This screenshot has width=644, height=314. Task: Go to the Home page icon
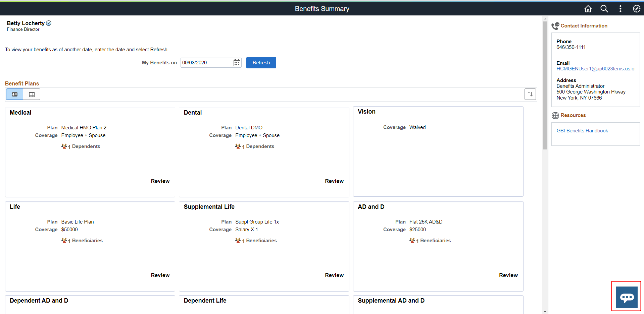(588, 9)
